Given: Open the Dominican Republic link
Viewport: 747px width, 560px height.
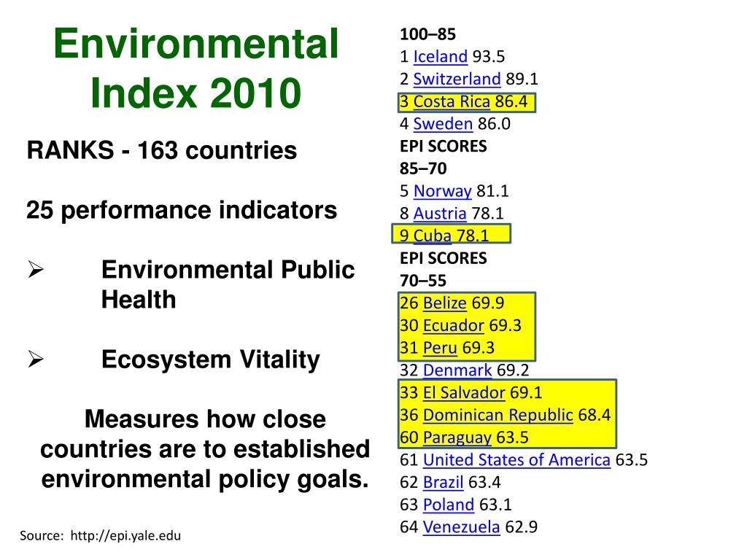Looking at the screenshot, I should pyautogui.click(x=498, y=415).
